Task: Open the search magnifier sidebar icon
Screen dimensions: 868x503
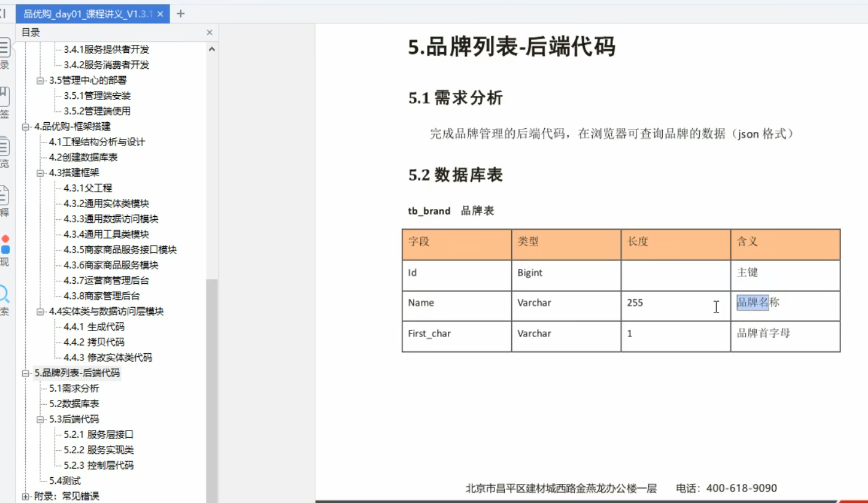Action: coord(4,294)
